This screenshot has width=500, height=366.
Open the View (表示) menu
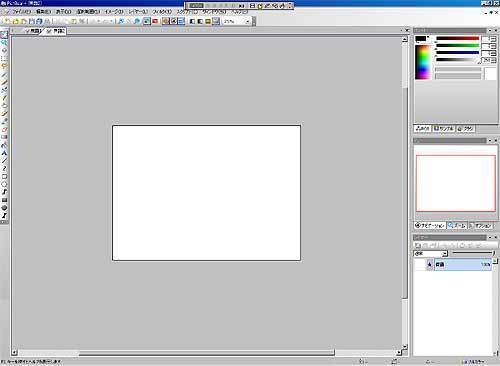point(63,12)
